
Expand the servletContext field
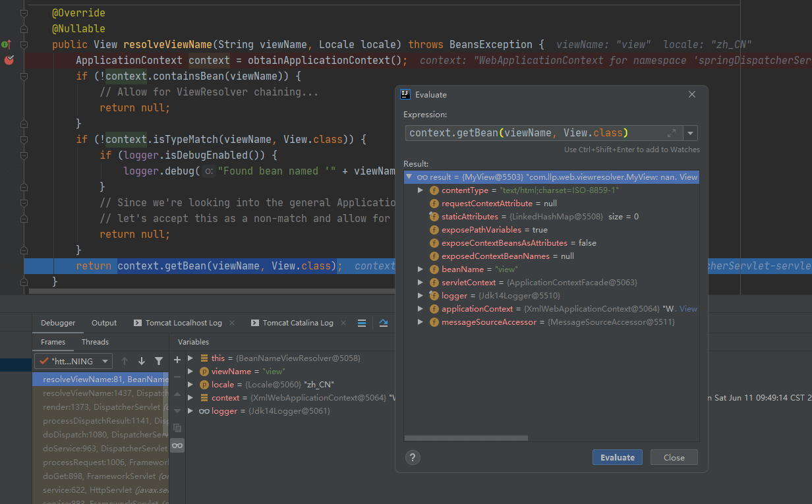420,282
